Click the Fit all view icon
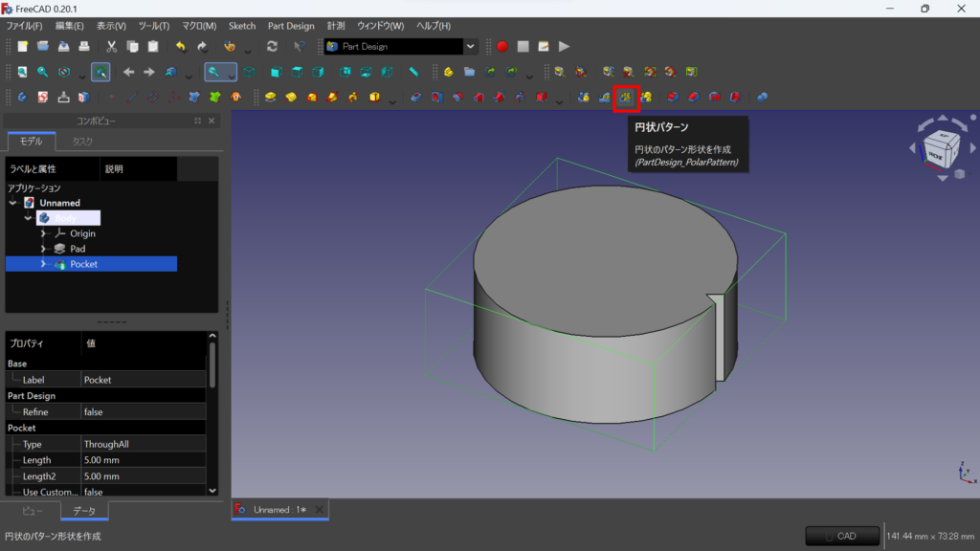This screenshot has width=980, height=551. point(23,72)
